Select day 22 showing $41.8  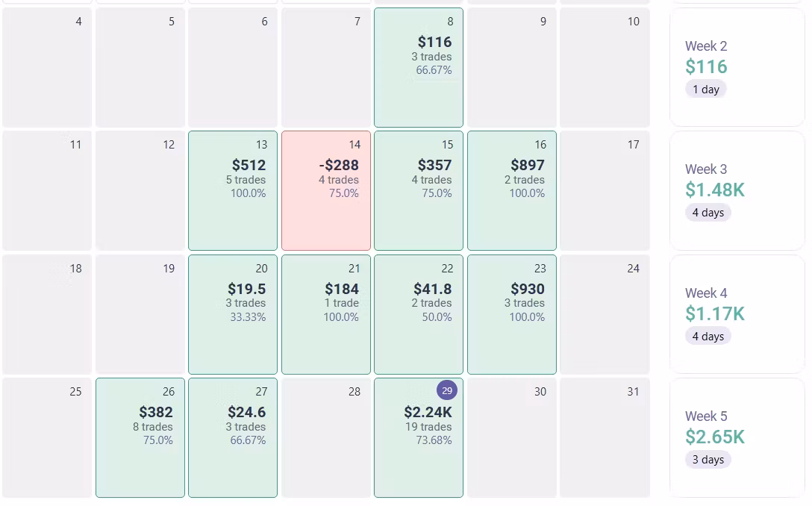(x=419, y=314)
